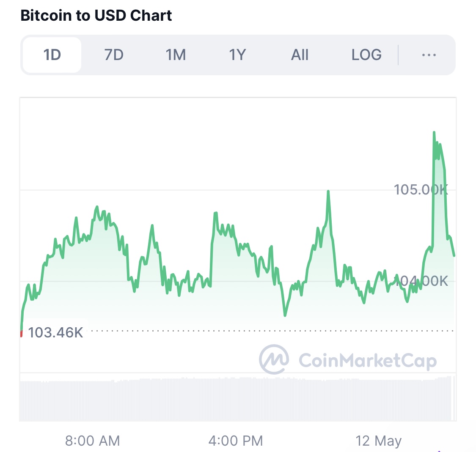This screenshot has height=452, width=476.
Task: Click the gray volume bars area
Action: coord(238,399)
